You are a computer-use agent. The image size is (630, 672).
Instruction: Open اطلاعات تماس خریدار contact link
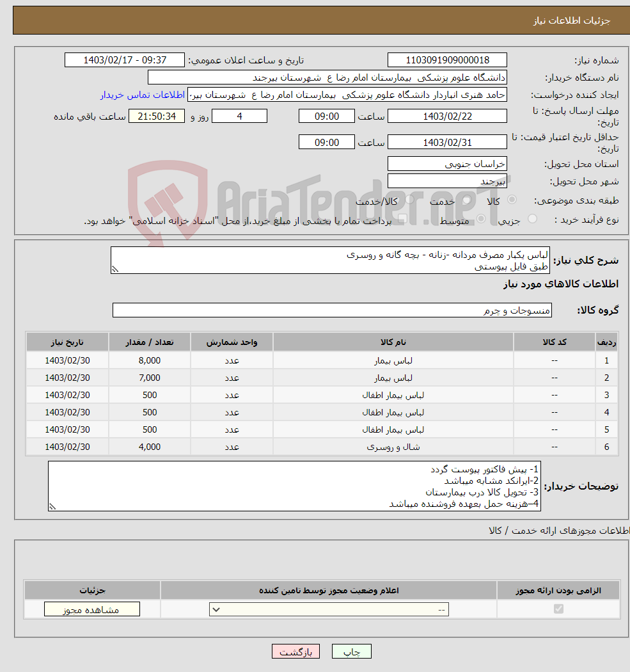[x=143, y=95]
